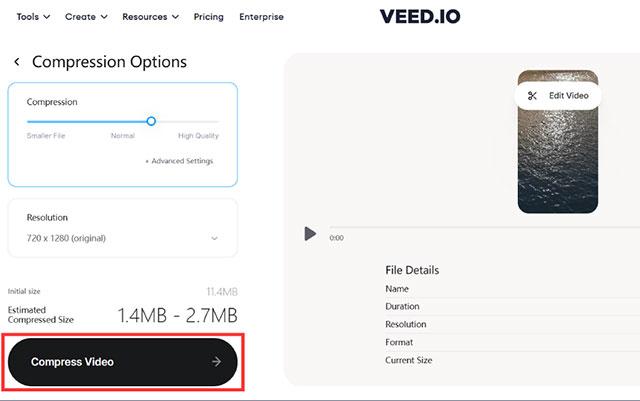Open the Tools dropdown menu

[34, 17]
